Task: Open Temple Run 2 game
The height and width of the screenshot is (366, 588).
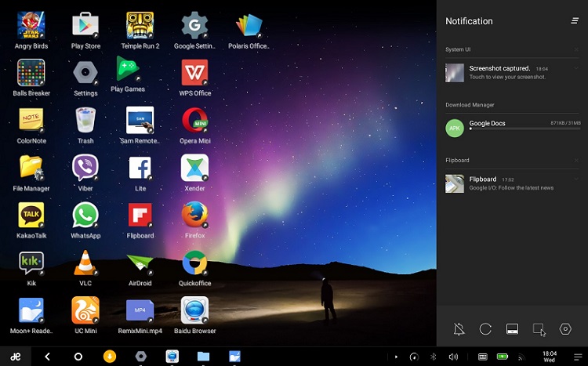Action: tap(140, 26)
